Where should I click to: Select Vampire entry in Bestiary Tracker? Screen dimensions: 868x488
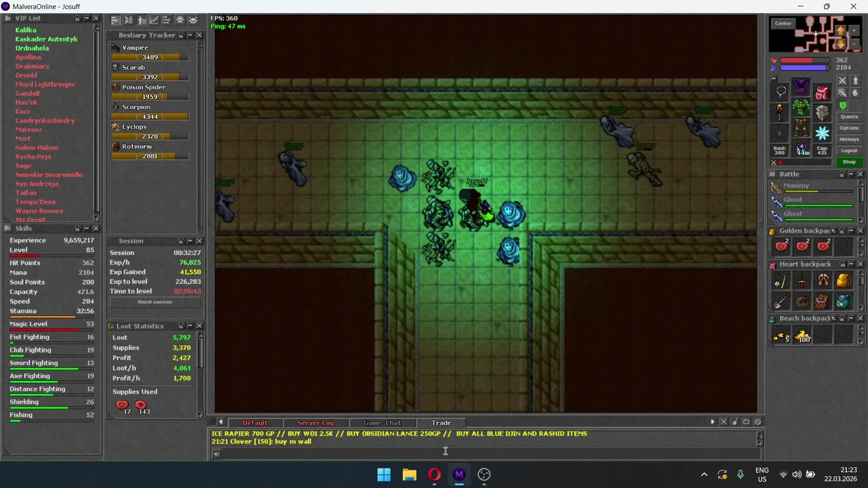[135, 47]
